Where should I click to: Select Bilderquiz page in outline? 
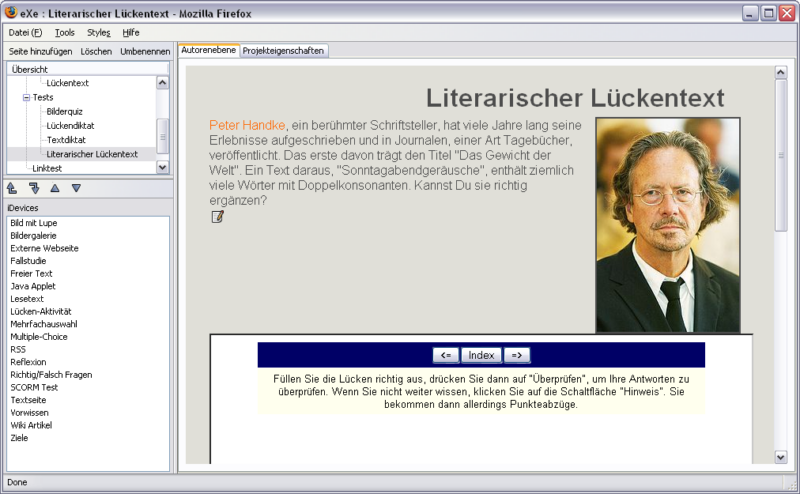(x=64, y=112)
